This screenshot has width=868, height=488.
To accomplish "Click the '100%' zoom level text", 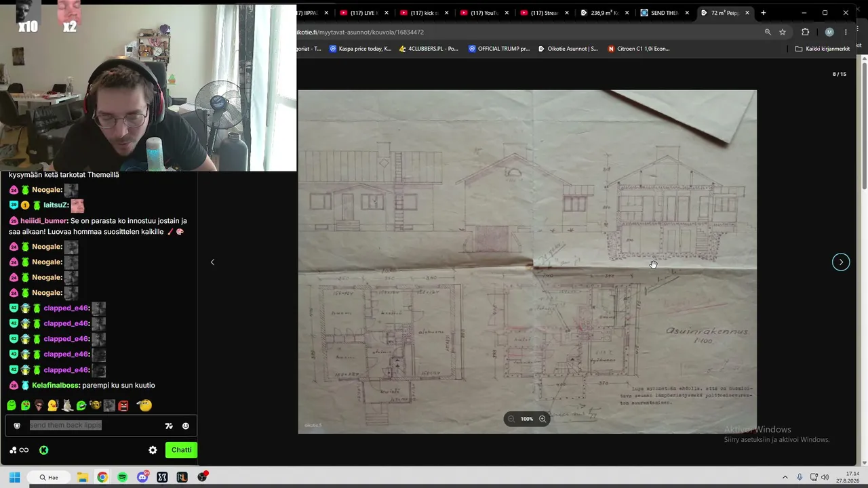I will (527, 419).
